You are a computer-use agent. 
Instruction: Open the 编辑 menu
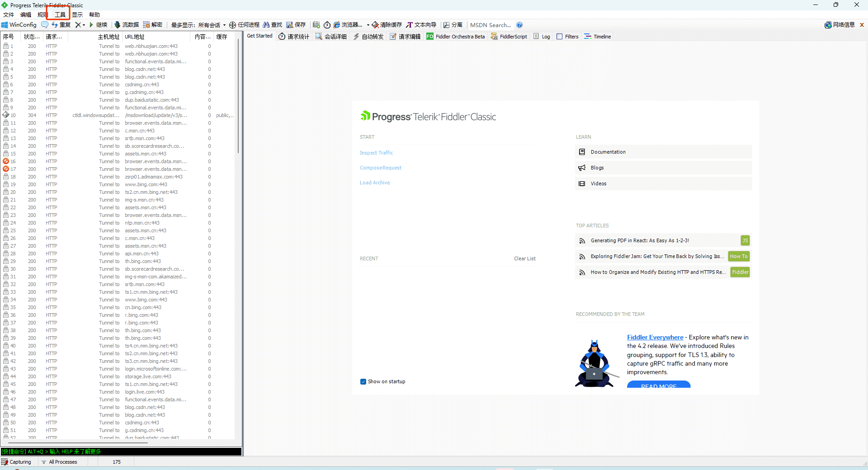click(x=26, y=14)
